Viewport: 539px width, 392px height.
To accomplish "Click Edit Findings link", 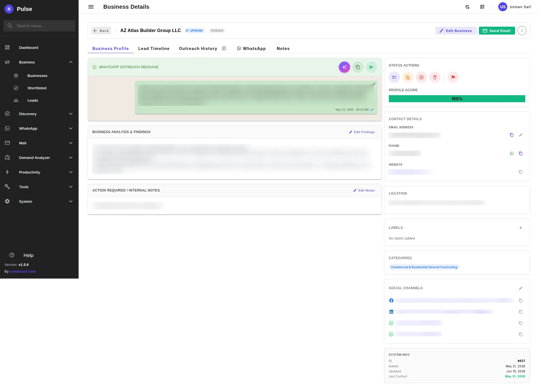I will point(362,132).
